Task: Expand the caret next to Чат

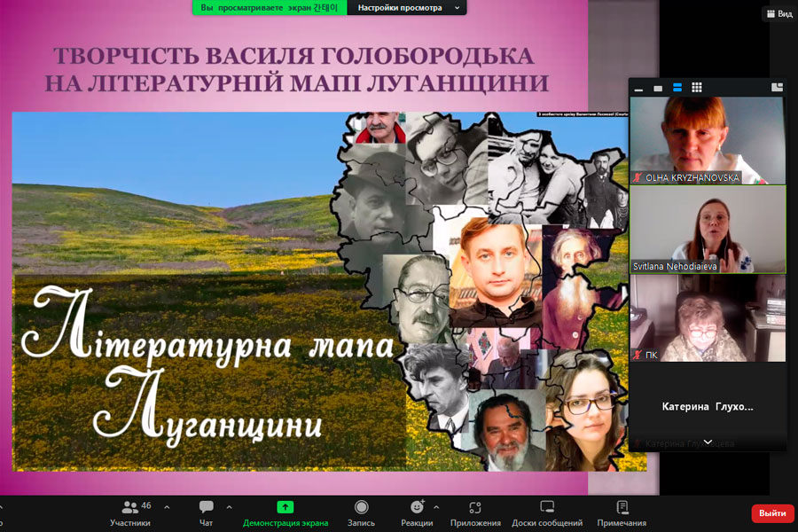Action: click(x=229, y=507)
